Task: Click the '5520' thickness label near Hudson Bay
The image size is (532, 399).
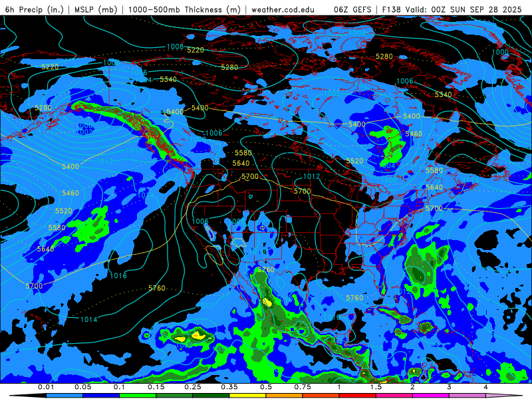Action: tap(354, 161)
